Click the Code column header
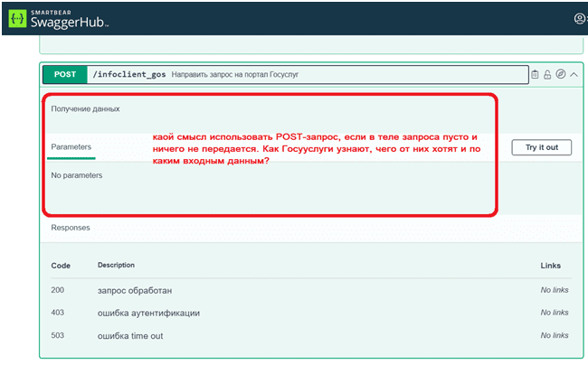 click(x=61, y=266)
